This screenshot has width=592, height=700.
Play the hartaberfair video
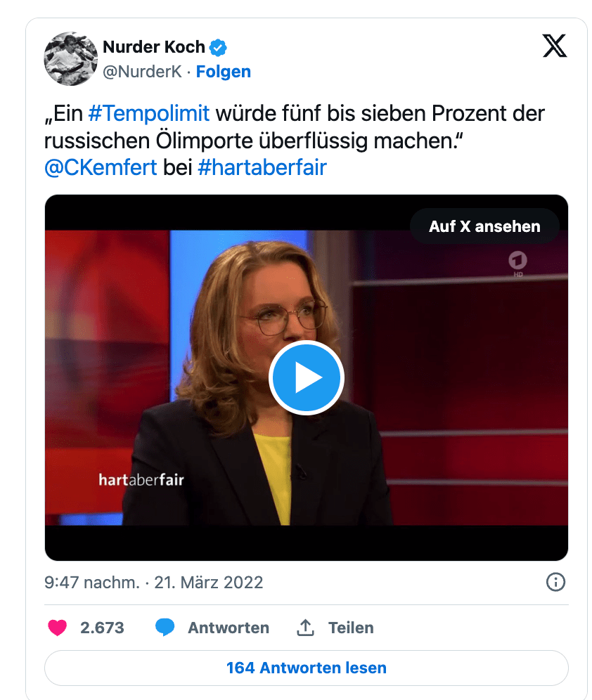click(307, 377)
